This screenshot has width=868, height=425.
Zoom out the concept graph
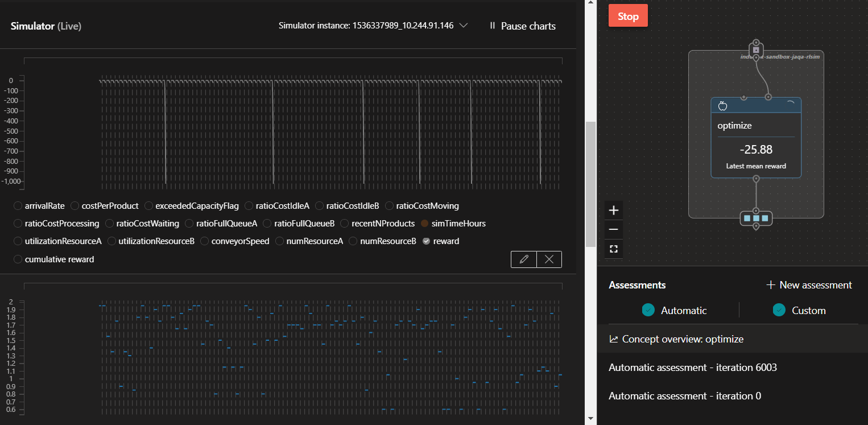(614, 229)
